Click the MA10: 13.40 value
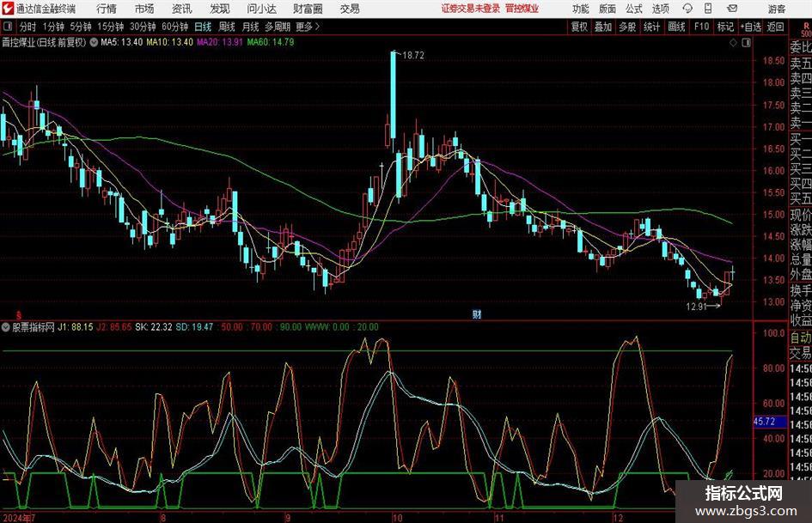Screen dimensions: 812x523 point(169,42)
